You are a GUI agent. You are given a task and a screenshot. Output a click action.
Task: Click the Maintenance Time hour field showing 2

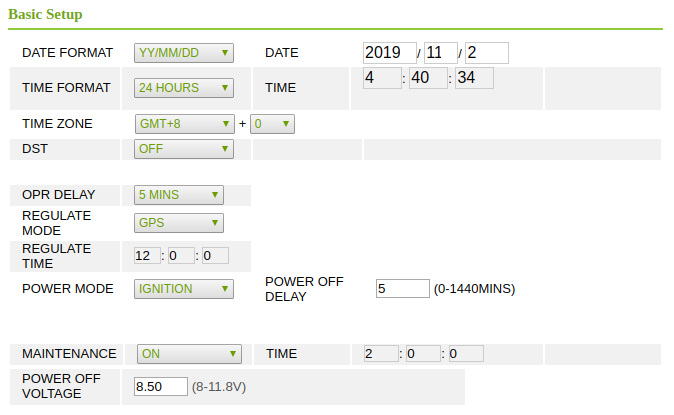coord(381,353)
